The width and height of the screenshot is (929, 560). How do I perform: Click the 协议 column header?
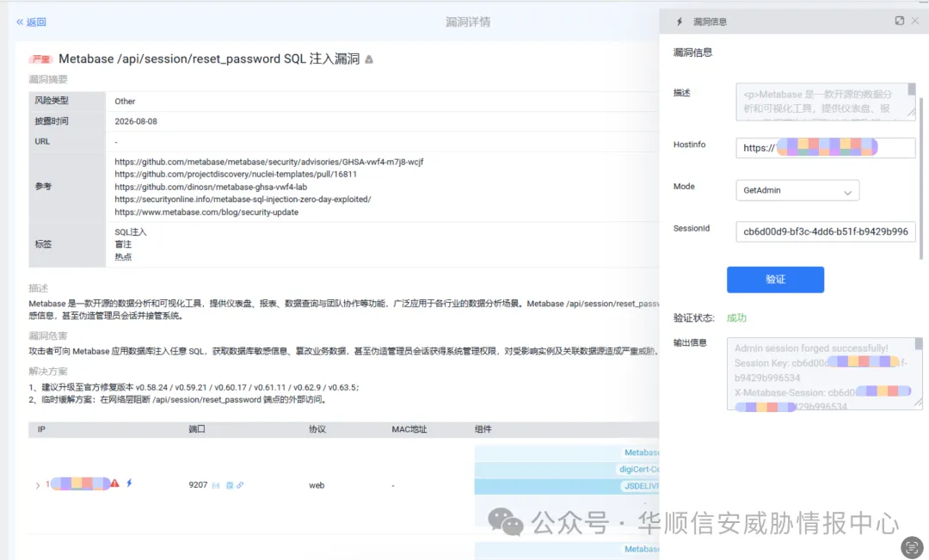point(317,429)
